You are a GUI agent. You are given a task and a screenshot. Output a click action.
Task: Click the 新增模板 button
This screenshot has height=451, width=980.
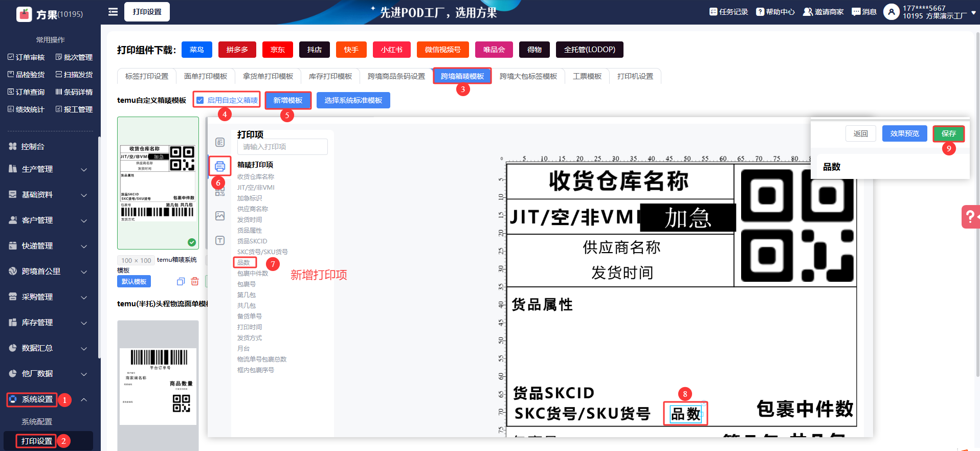[287, 100]
